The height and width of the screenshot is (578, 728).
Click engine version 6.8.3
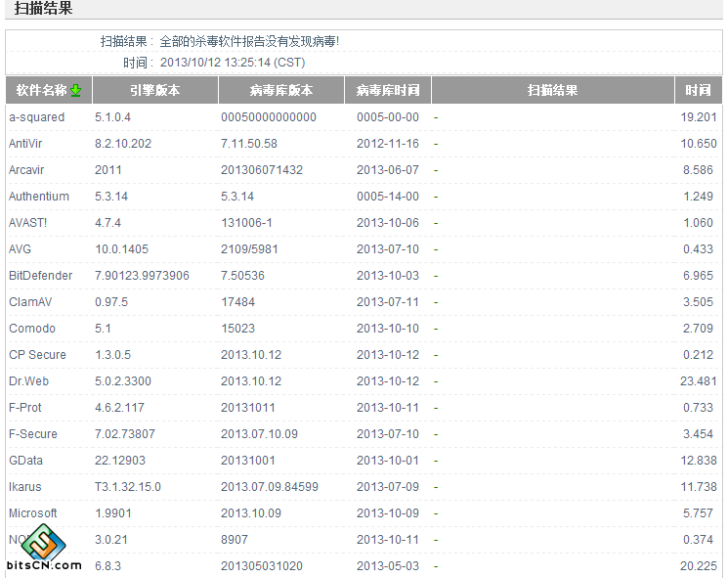click(x=108, y=566)
